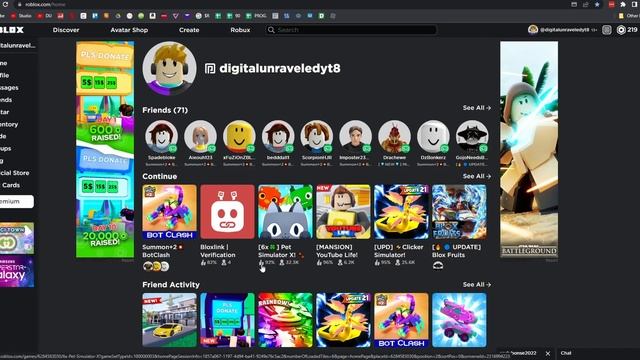Open the Other bookmarks folder
This screenshot has width=640, height=360.
(629, 16)
